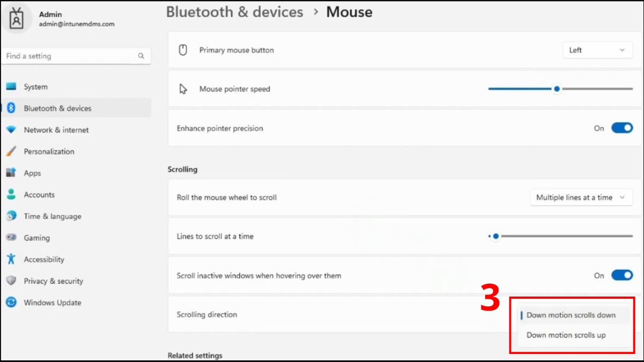Open Privacy & security settings

pos(53,281)
